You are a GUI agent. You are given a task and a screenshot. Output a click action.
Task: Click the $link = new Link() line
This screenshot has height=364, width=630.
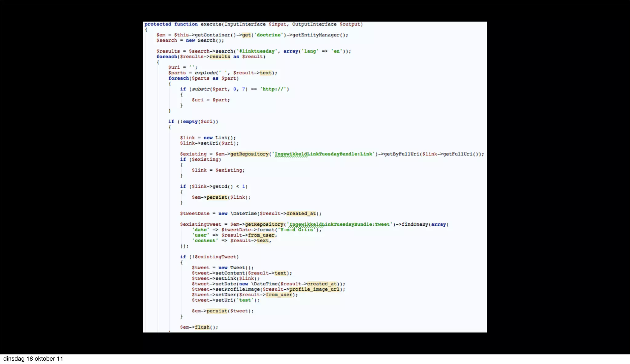click(x=208, y=138)
